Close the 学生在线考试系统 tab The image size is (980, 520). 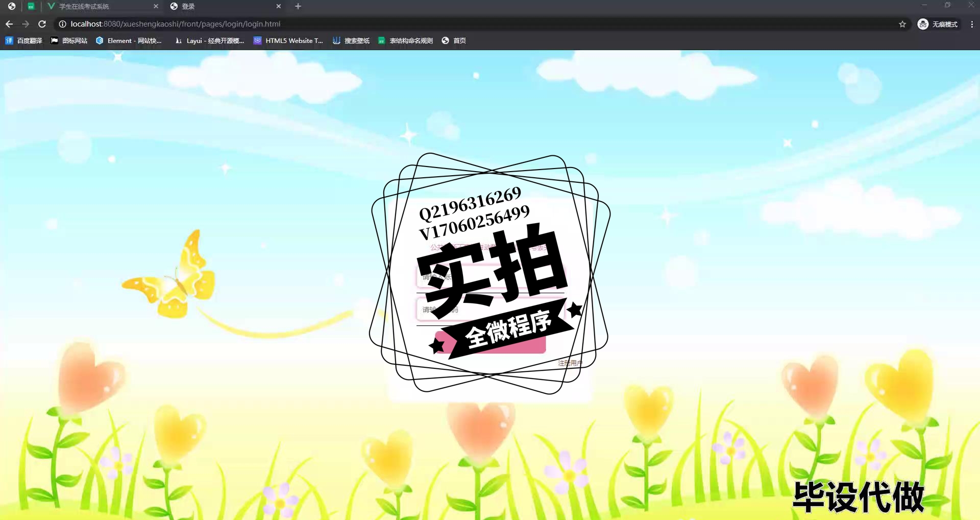[x=156, y=6]
